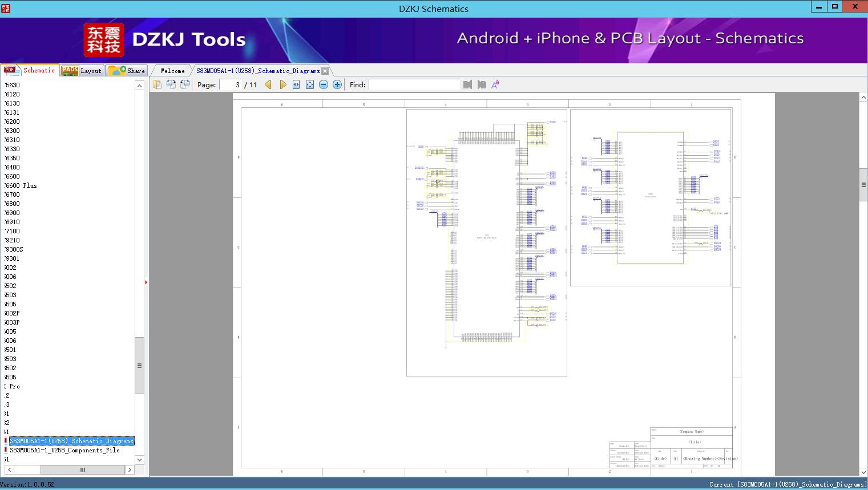868x490 pixels.
Task: Switch to the Welcome document tab
Action: pyautogui.click(x=172, y=71)
